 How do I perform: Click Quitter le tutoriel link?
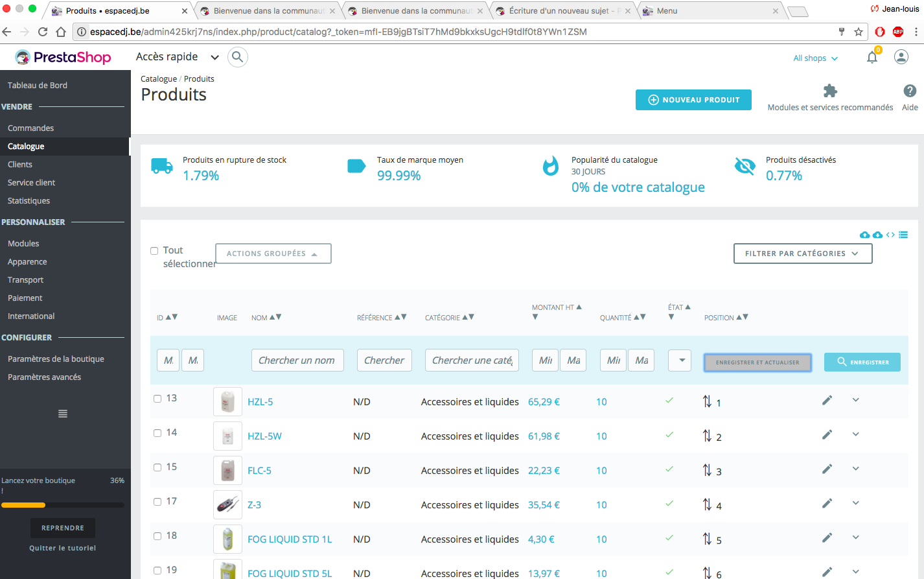coord(63,548)
